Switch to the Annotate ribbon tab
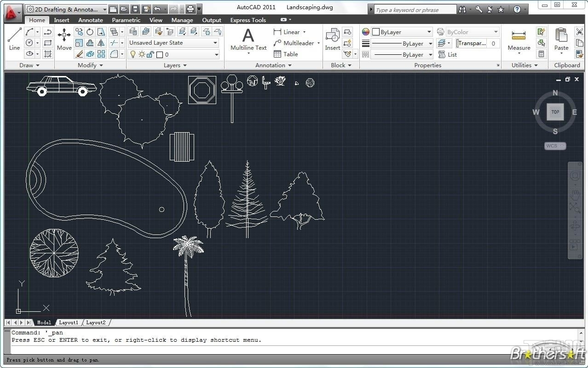The width and height of the screenshot is (588, 368). [x=90, y=20]
